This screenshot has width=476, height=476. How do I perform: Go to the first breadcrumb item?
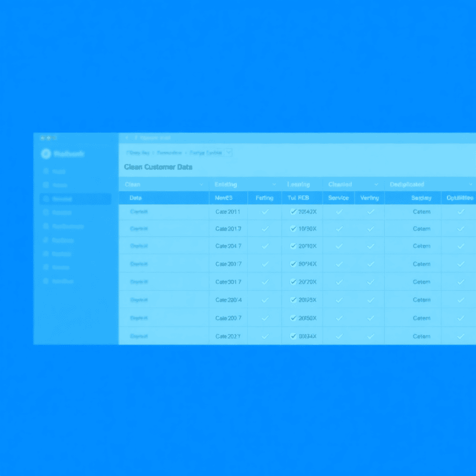click(x=139, y=152)
